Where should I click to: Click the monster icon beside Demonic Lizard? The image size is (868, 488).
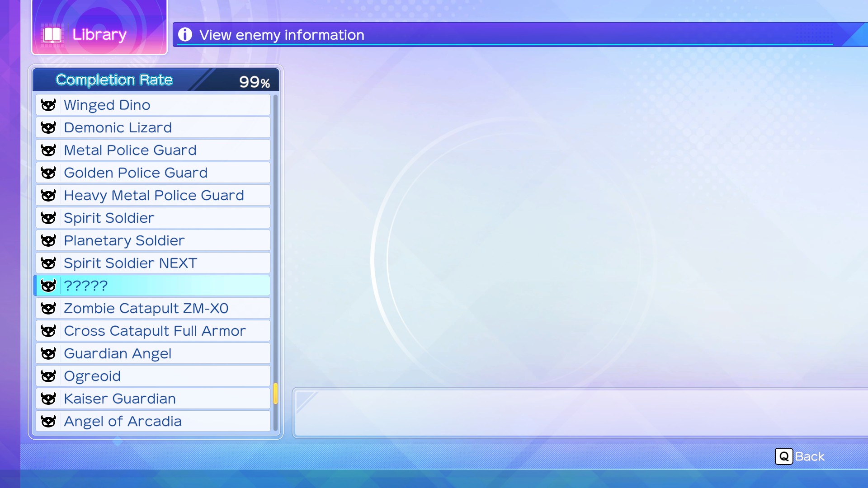48,127
